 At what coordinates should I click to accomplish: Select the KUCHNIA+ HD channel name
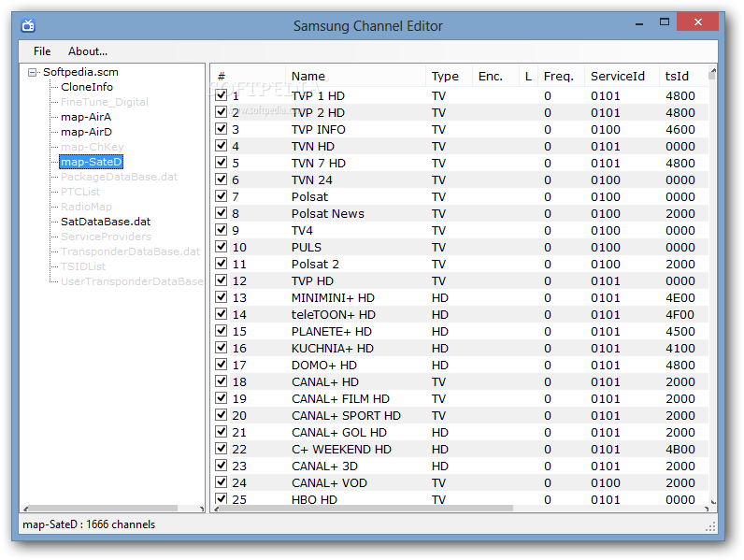click(x=333, y=349)
